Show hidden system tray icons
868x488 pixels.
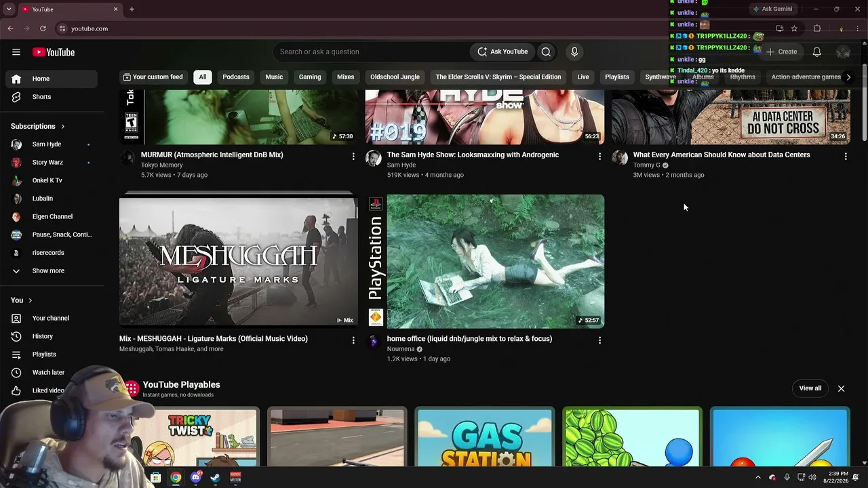(x=758, y=477)
